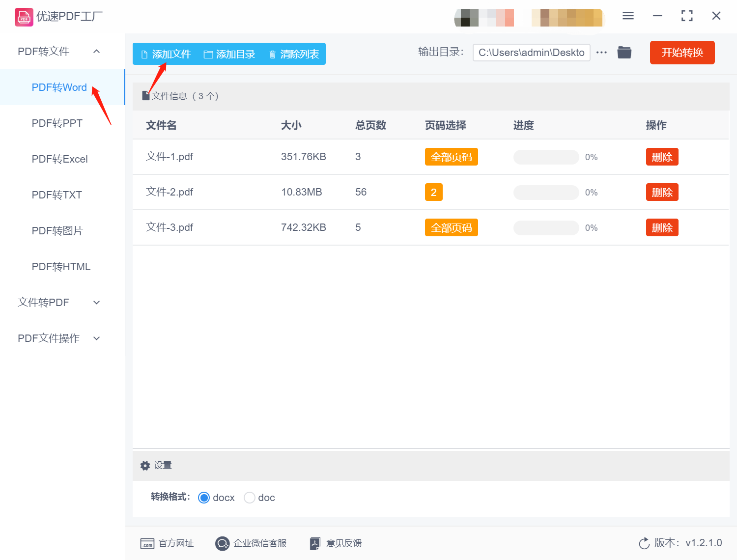737x560 pixels.
Task: Click the page count 56
Action: (361, 192)
